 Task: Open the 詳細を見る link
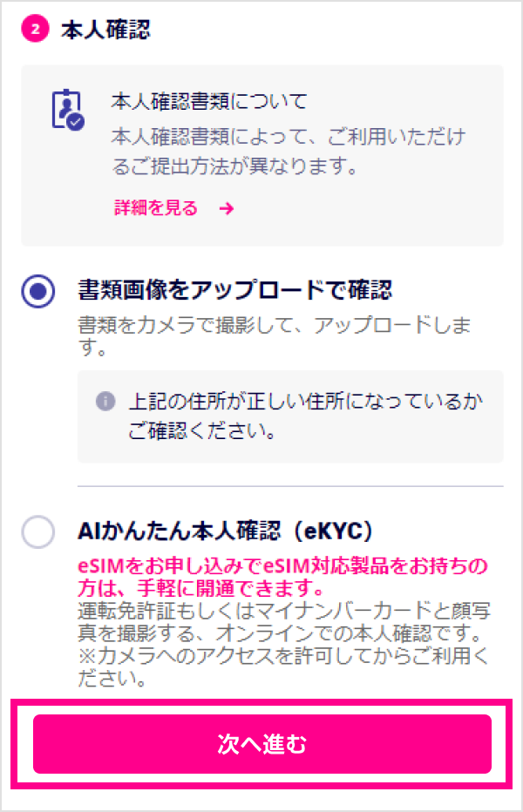(x=157, y=208)
